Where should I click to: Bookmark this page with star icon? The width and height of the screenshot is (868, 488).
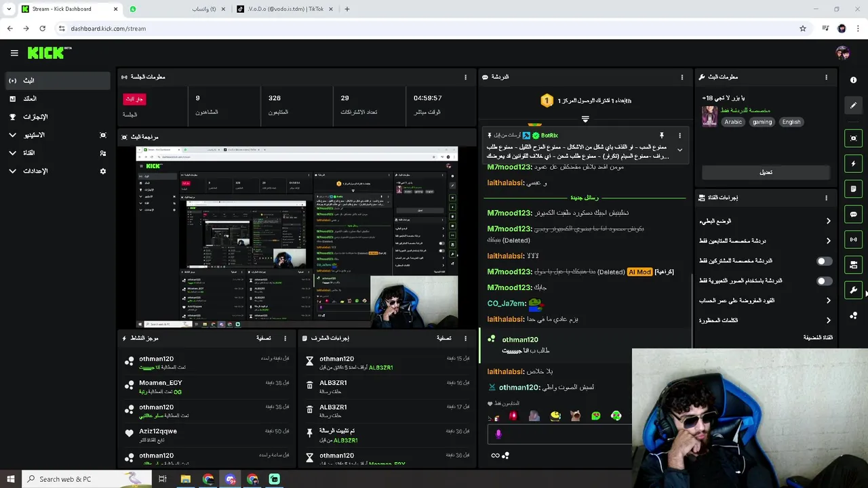[x=803, y=28]
